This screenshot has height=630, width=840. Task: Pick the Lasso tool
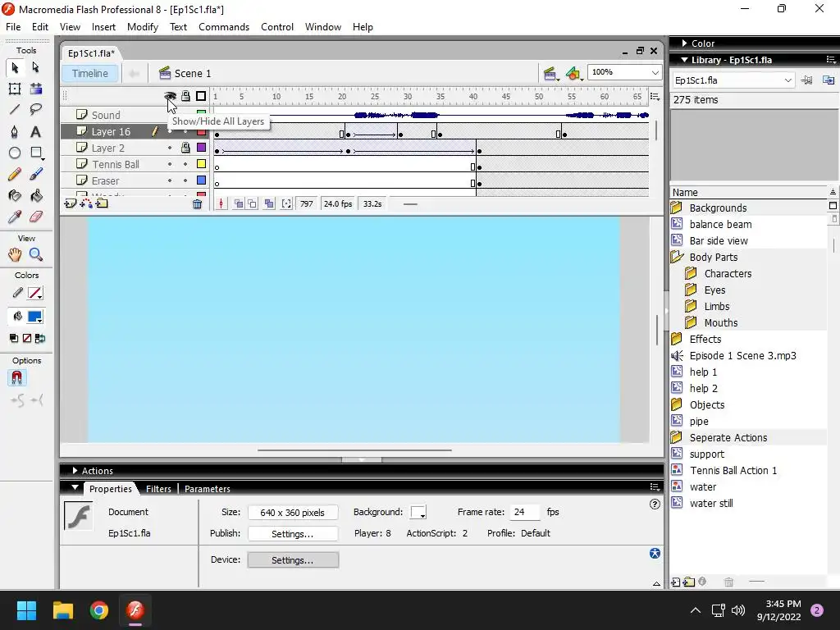coord(36,110)
